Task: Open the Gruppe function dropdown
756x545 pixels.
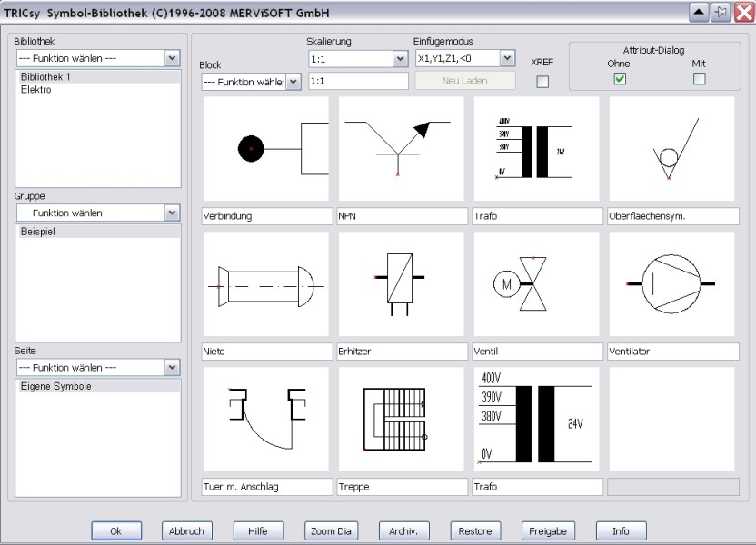Action: [x=98, y=213]
